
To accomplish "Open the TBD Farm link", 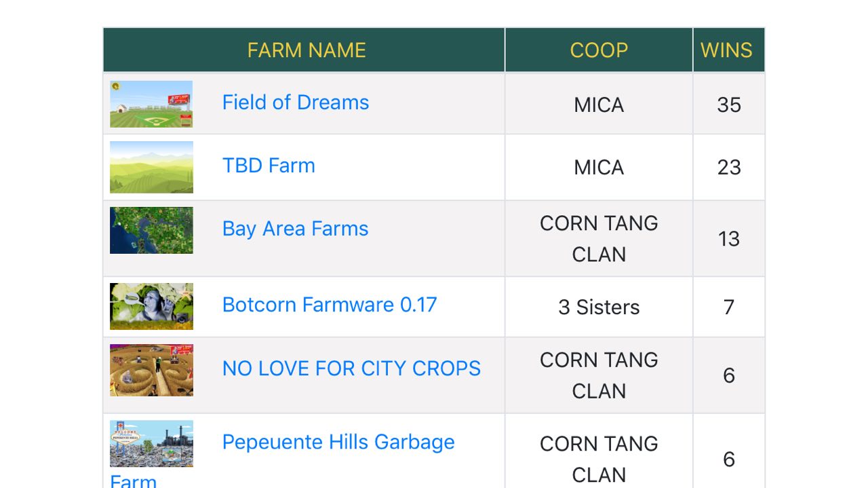I will point(269,166).
